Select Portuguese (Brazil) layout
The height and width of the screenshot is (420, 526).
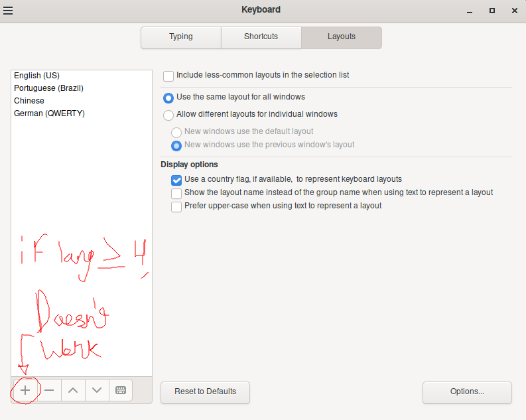(x=82, y=88)
